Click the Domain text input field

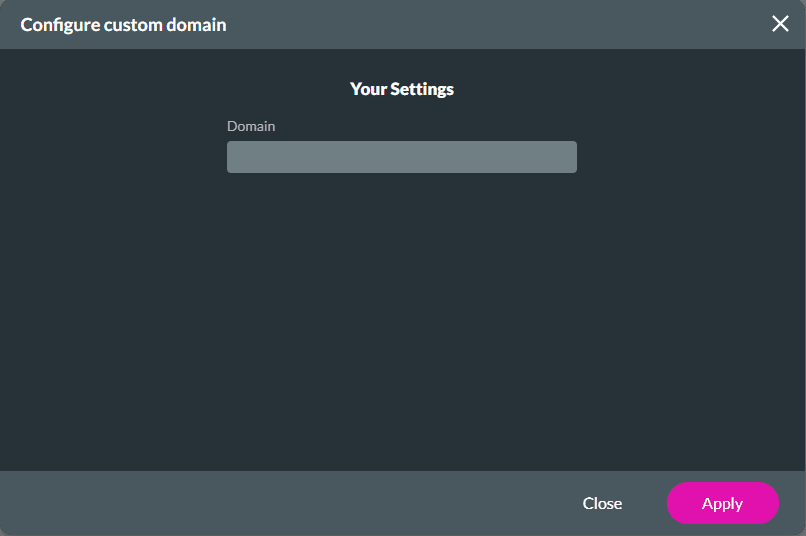pos(401,157)
